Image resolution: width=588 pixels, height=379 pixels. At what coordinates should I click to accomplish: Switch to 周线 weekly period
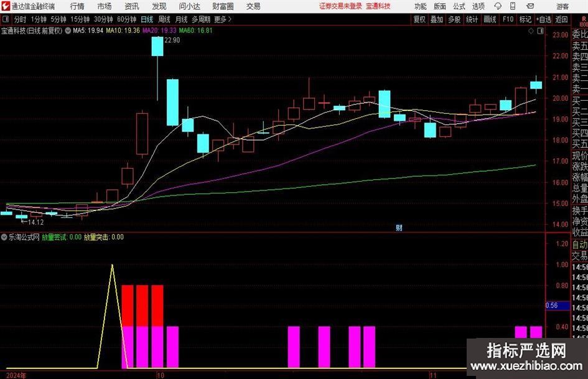[164, 19]
